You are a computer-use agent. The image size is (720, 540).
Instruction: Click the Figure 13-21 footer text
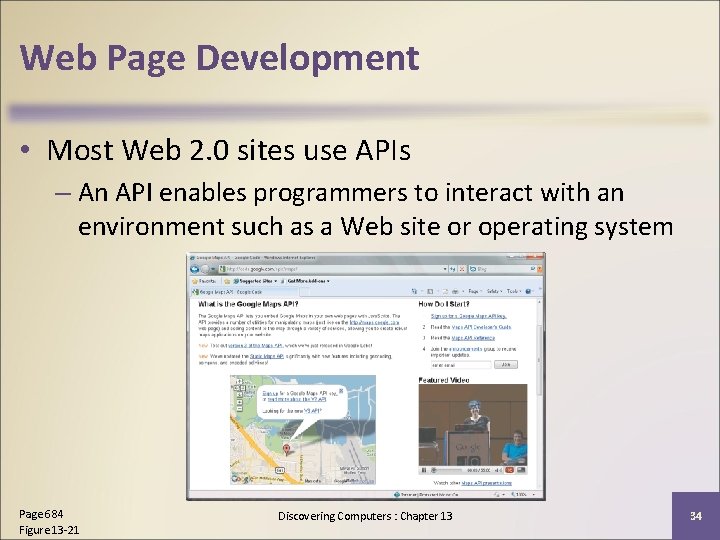49,530
